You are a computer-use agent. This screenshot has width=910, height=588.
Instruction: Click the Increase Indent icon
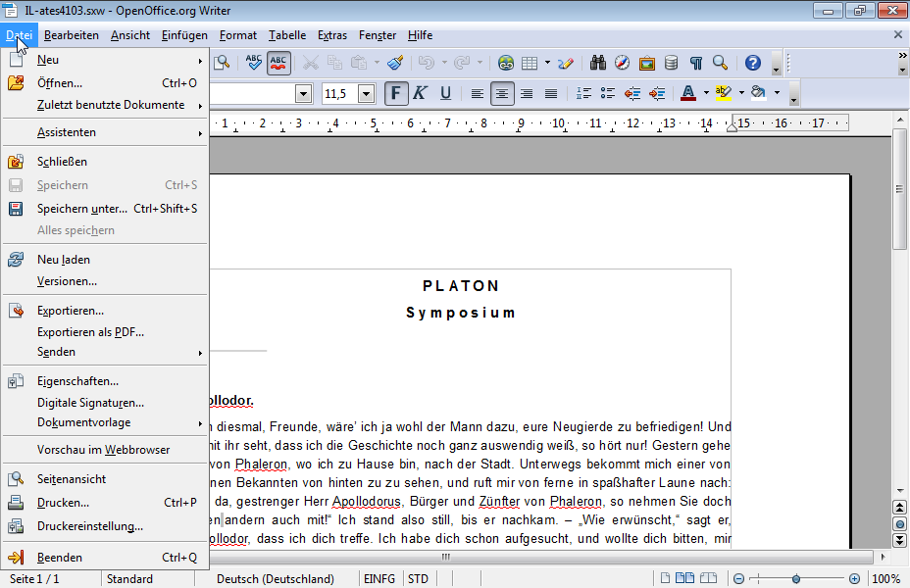tap(656, 93)
